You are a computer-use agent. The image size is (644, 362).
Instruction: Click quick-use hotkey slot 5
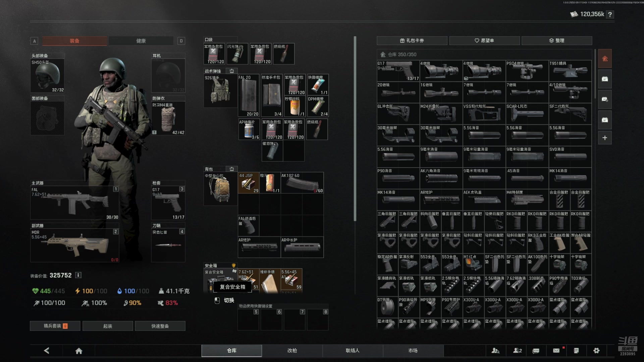tap(248, 319)
